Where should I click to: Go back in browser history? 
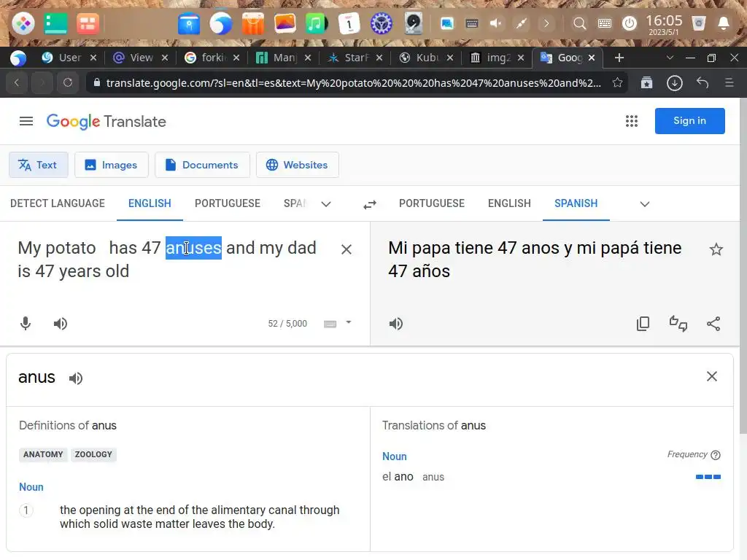click(x=17, y=82)
